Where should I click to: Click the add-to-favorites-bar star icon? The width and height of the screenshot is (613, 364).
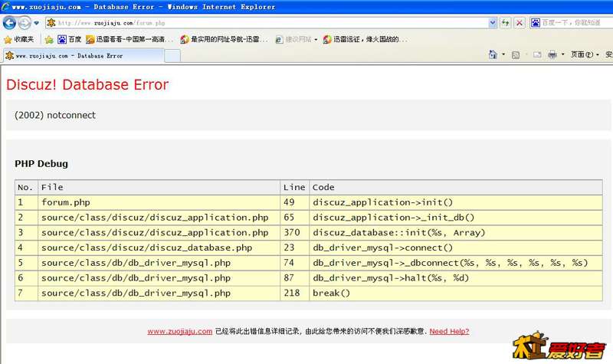(49, 40)
